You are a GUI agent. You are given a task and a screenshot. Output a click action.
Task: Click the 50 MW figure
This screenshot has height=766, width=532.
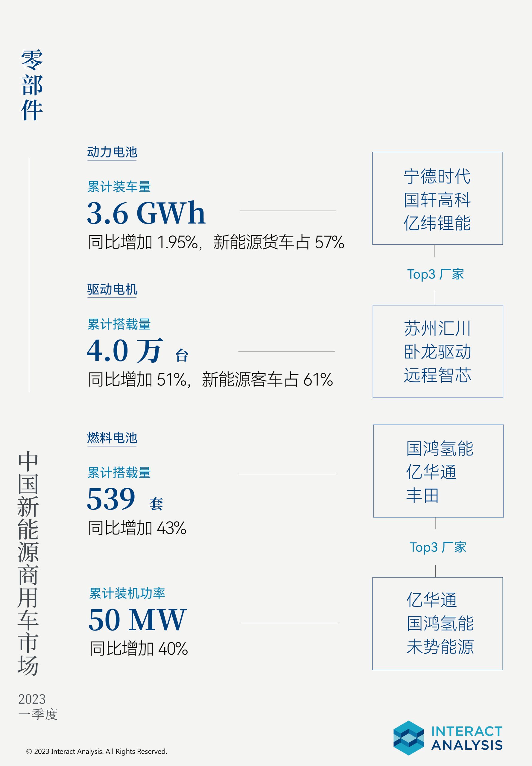pyautogui.click(x=137, y=620)
